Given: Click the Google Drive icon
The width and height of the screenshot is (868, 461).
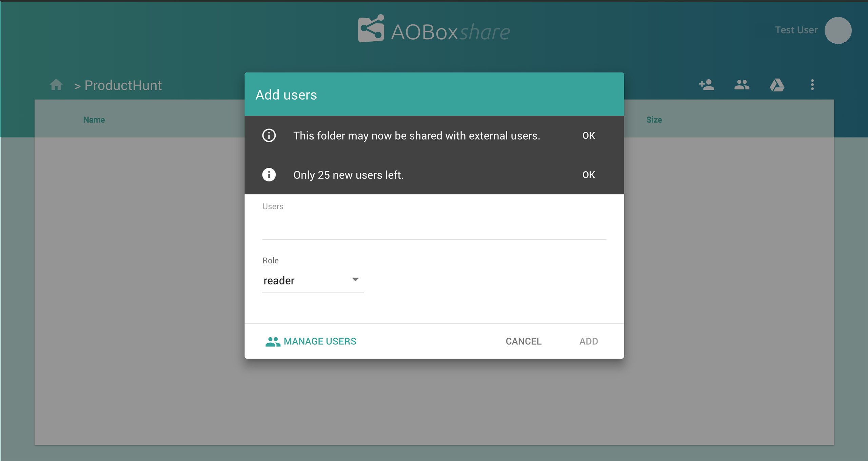Looking at the screenshot, I should (777, 85).
